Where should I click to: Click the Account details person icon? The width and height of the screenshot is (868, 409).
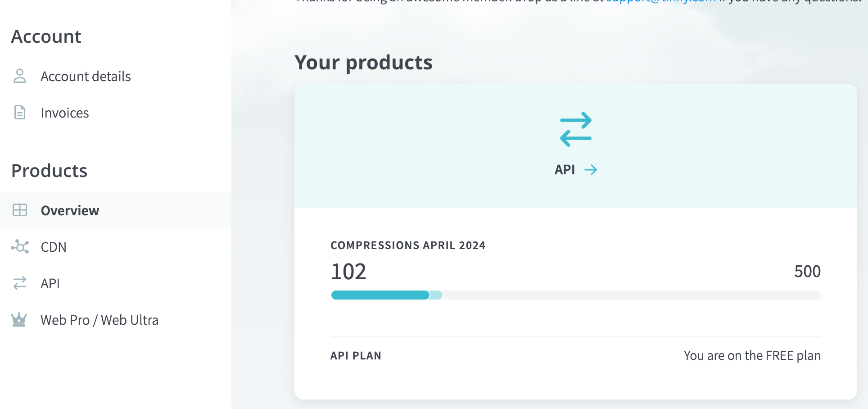point(20,76)
